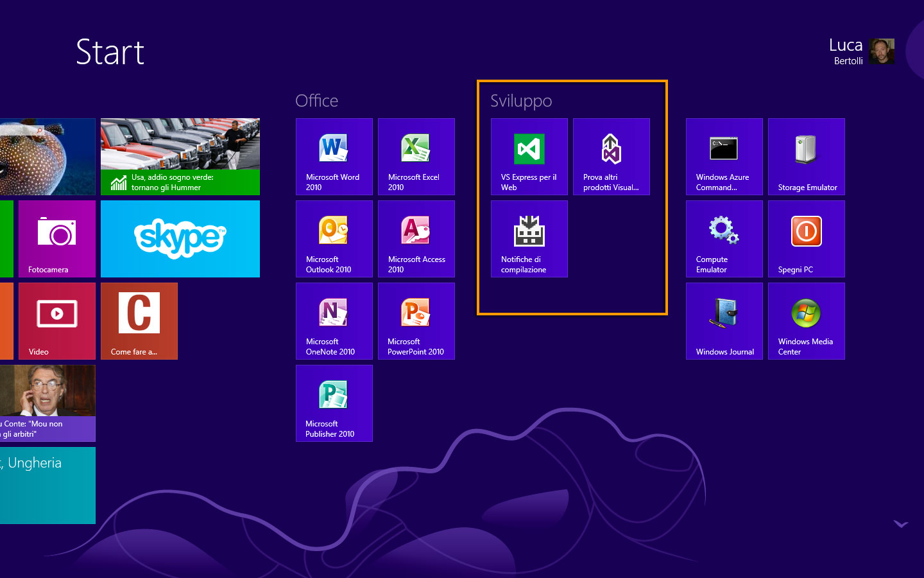
Task: Open Microsoft Outlook 2010 tile
Action: pyautogui.click(x=334, y=239)
